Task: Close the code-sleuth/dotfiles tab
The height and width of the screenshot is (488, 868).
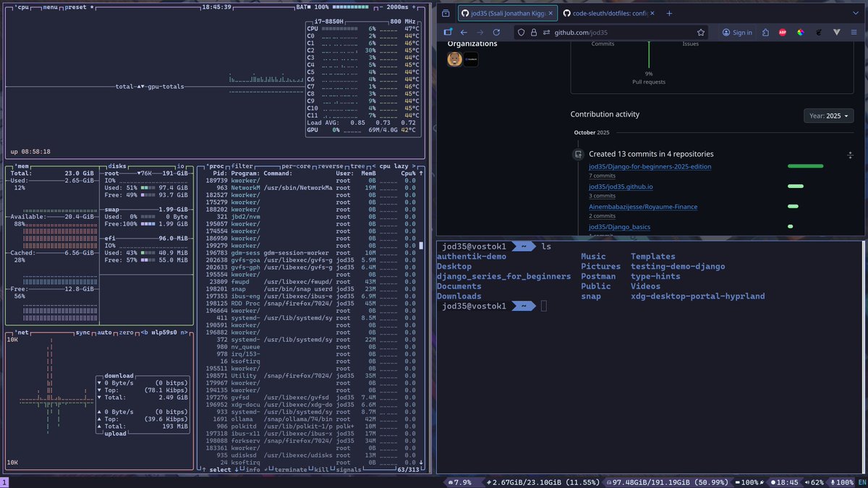Action: click(653, 13)
